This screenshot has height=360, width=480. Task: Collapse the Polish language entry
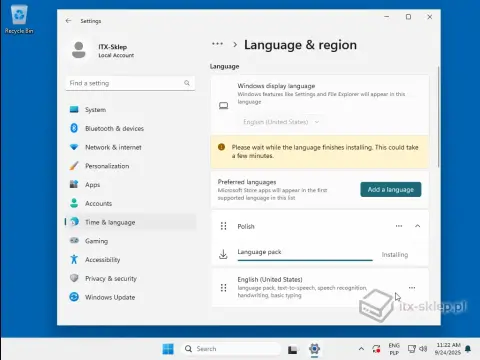[417, 226]
